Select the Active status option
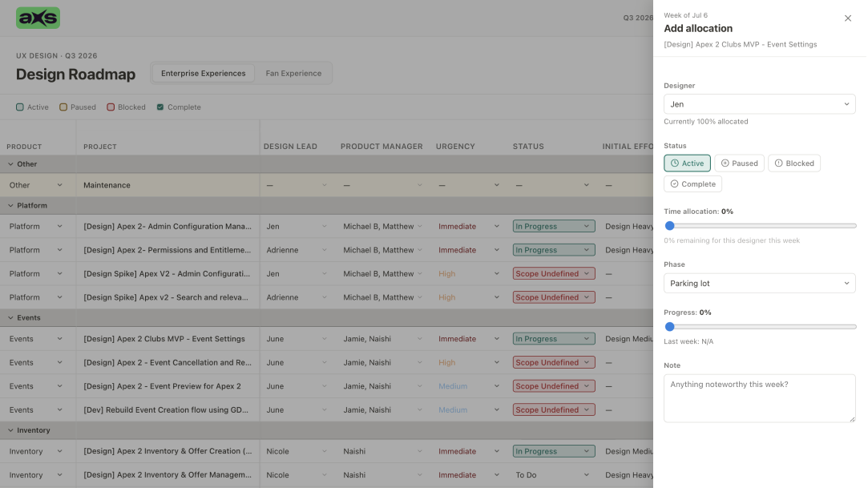This screenshot has height=488, width=868. [687, 163]
